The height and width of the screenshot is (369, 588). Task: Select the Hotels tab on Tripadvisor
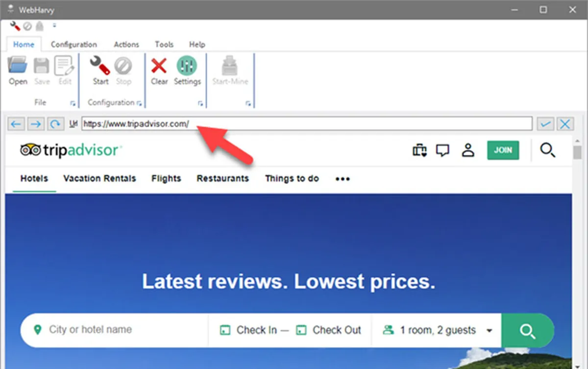click(34, 179)
